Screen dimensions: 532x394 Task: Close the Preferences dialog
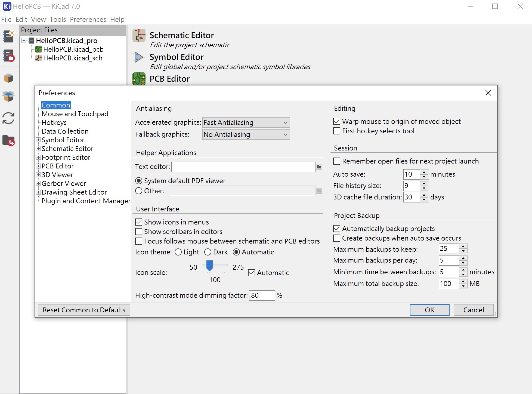[x=488, y=93]
